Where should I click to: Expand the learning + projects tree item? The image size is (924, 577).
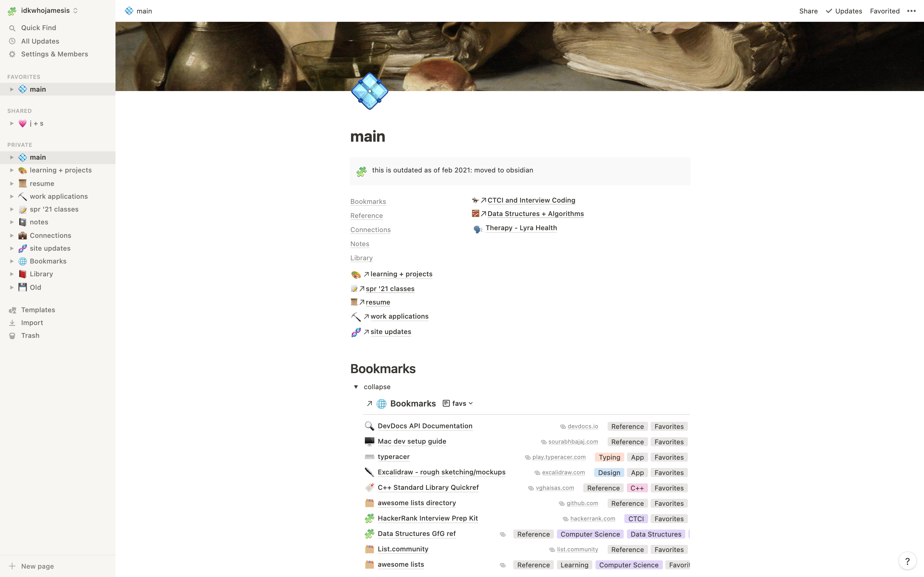[x=11, y=170]
